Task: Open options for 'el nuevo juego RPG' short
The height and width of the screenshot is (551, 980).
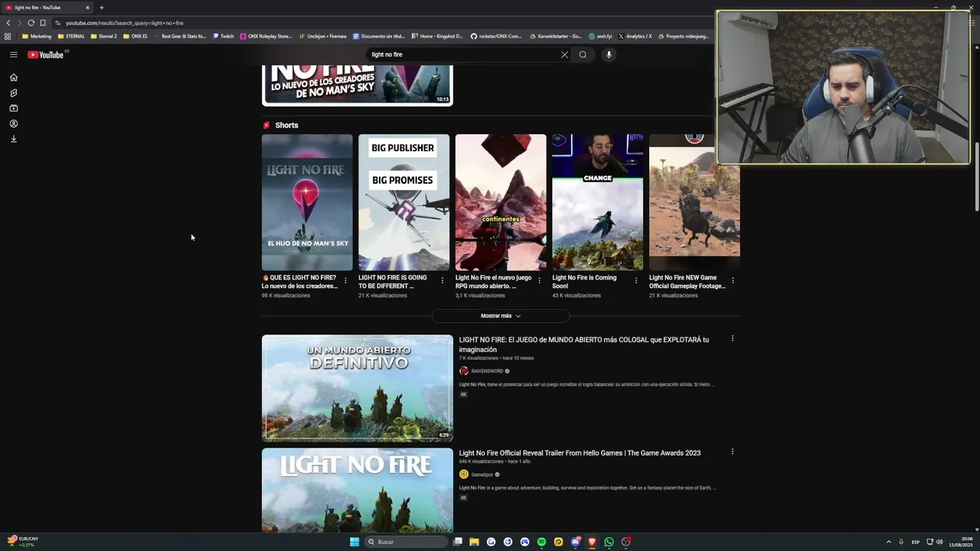Action: pos(539,281)
